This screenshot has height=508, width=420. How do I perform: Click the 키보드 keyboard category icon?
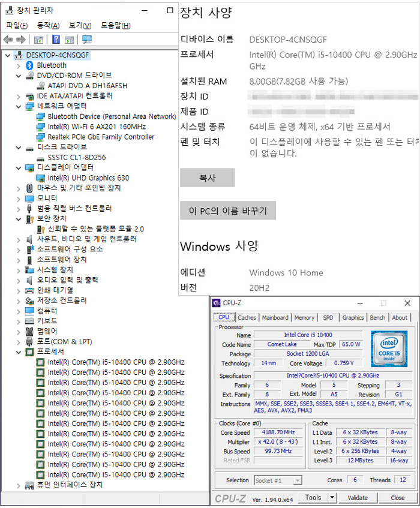[x=29, y=321]
